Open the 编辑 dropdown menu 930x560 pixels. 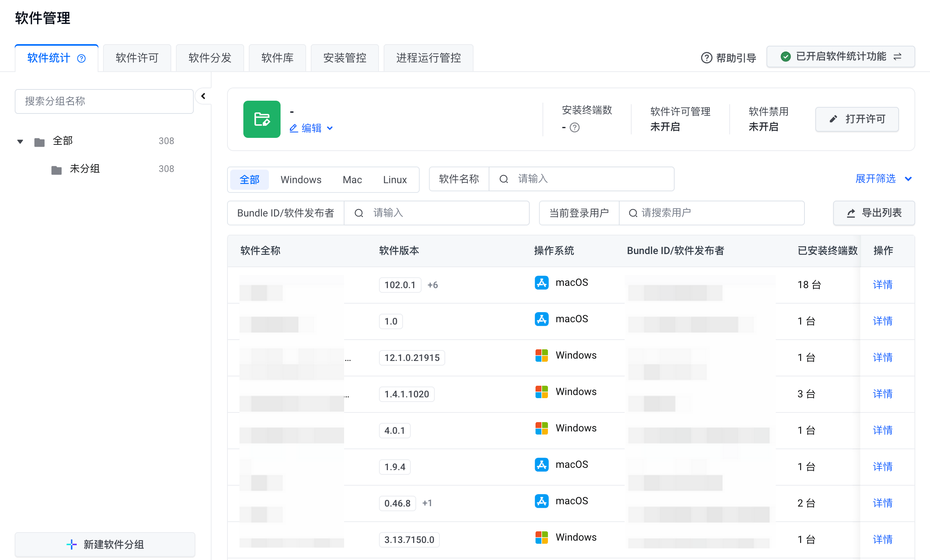(x=311, y=128)
